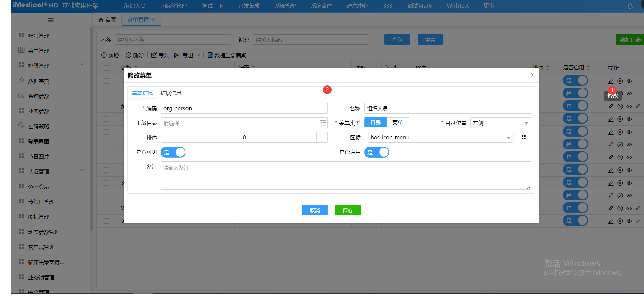
Task: Switch to the 扩展信息 tab
Action: [171, 93]
